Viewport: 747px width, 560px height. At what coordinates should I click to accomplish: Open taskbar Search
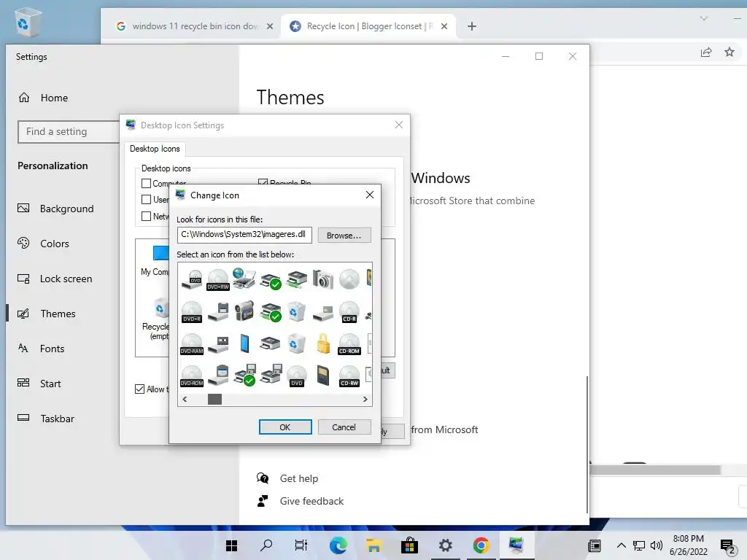pos(266,545)
